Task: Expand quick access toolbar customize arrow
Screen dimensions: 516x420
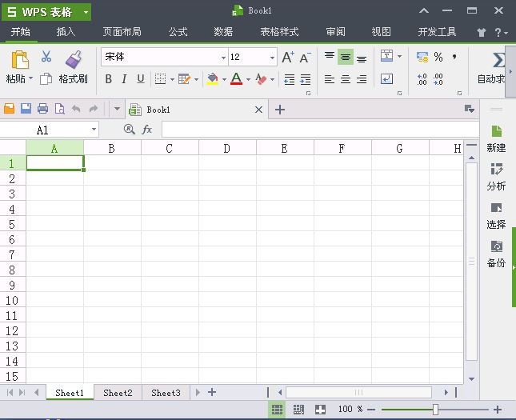Action: (x=117, y=108)
